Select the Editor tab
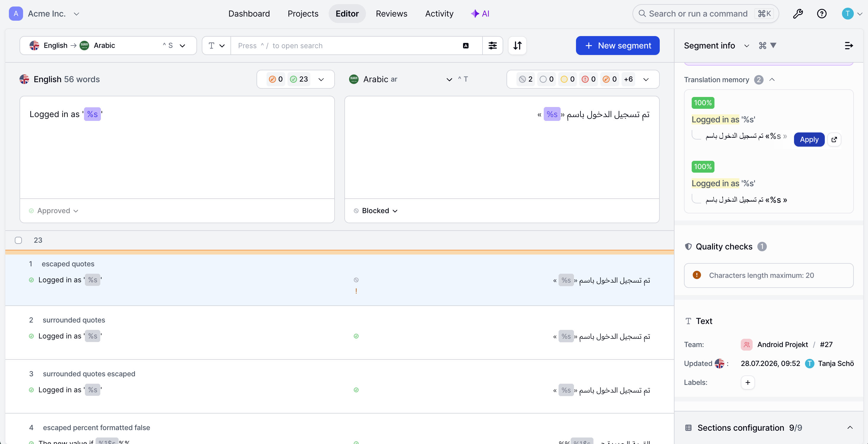This screenshot has width=868, height=444. click(347, 14)
